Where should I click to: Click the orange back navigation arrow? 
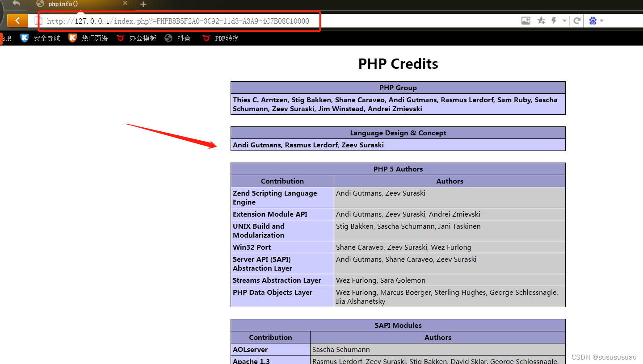(17, 21)
